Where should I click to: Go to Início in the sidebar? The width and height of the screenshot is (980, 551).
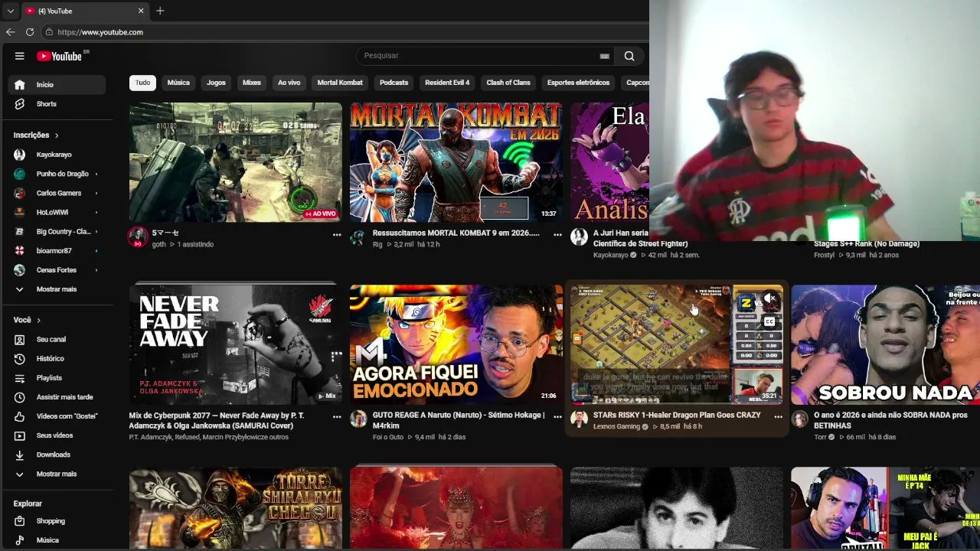(57, 85)
